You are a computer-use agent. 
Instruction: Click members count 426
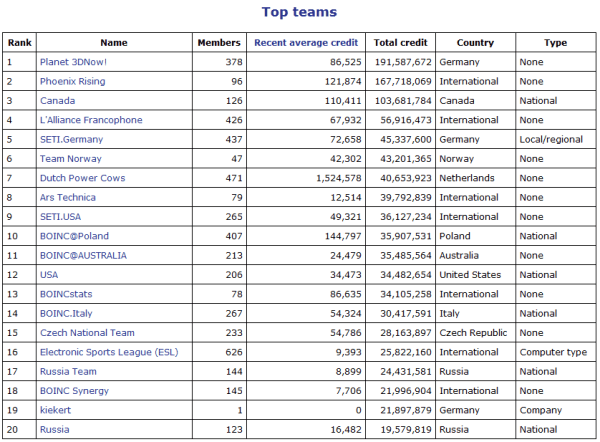point(234,120)
